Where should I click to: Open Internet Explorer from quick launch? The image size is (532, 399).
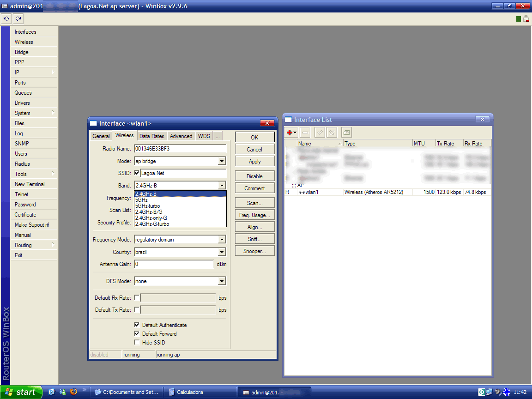tap(52, 392)
